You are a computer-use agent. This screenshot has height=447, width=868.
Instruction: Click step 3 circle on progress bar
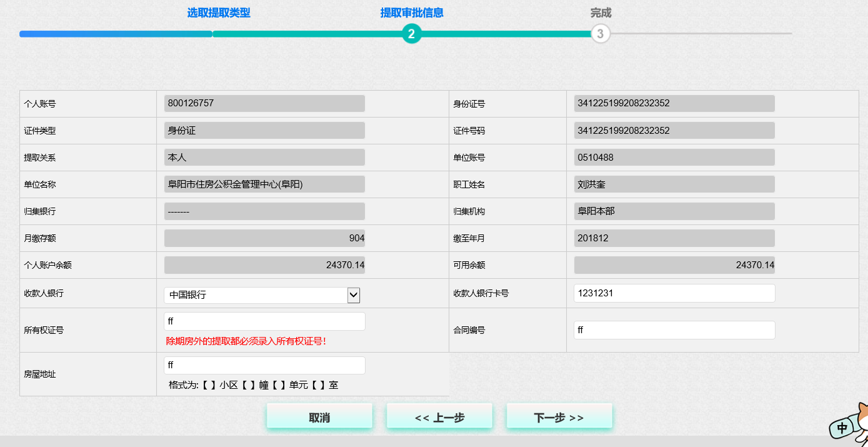tap(600, 34)
